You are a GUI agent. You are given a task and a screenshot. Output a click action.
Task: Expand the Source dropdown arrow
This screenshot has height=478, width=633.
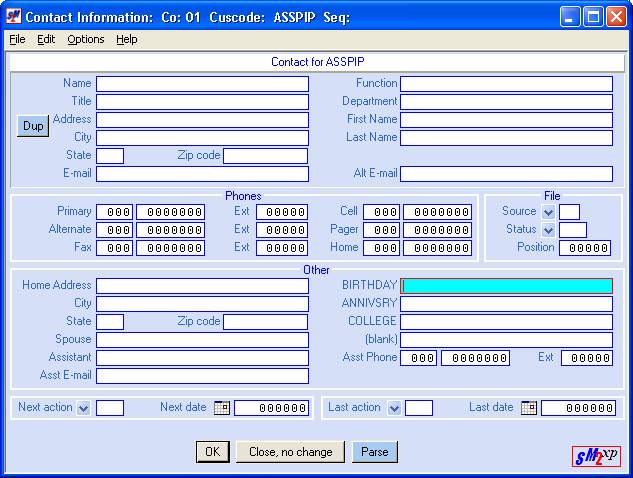pos(548,212)
